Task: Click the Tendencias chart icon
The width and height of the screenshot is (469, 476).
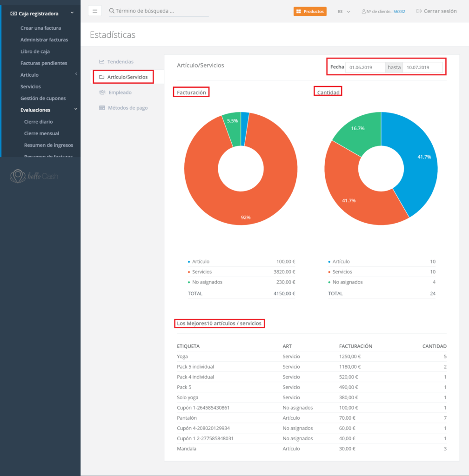Action: [102, 62]
